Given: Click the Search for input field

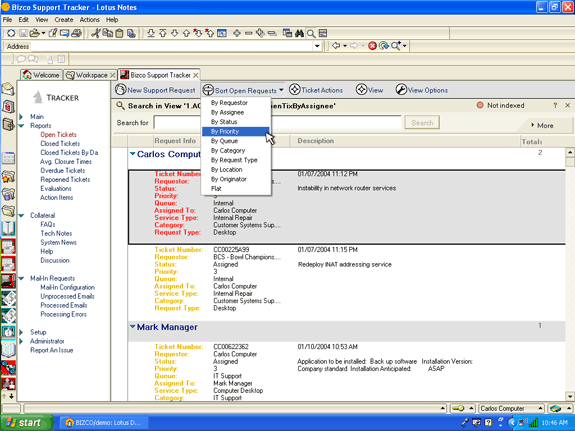Looking at the screenshot, I should point(278,123).
